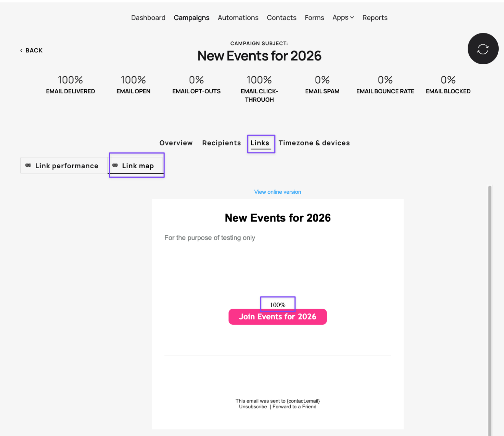Show the Link performance sub-tab
This screenshot has height=436, width=504.
[x=64, y=166]
